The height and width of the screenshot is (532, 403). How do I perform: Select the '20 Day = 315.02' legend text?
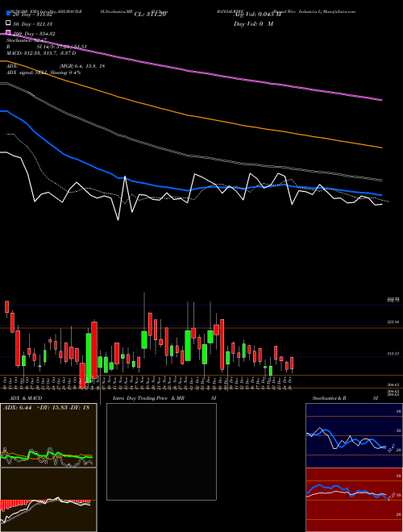point(34,15)
